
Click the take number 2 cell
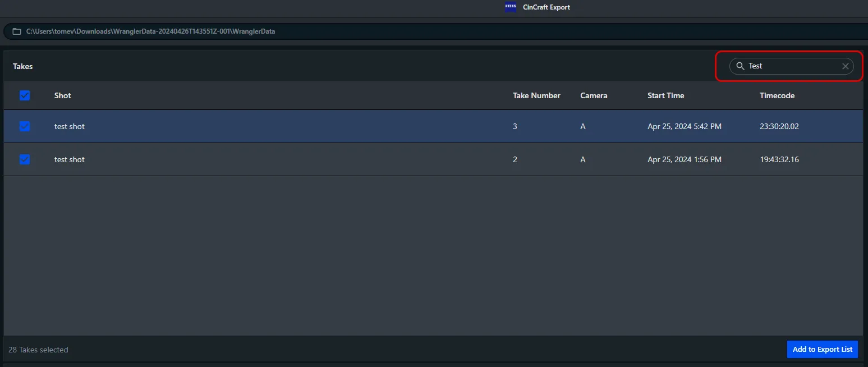(x=515, y=159)
